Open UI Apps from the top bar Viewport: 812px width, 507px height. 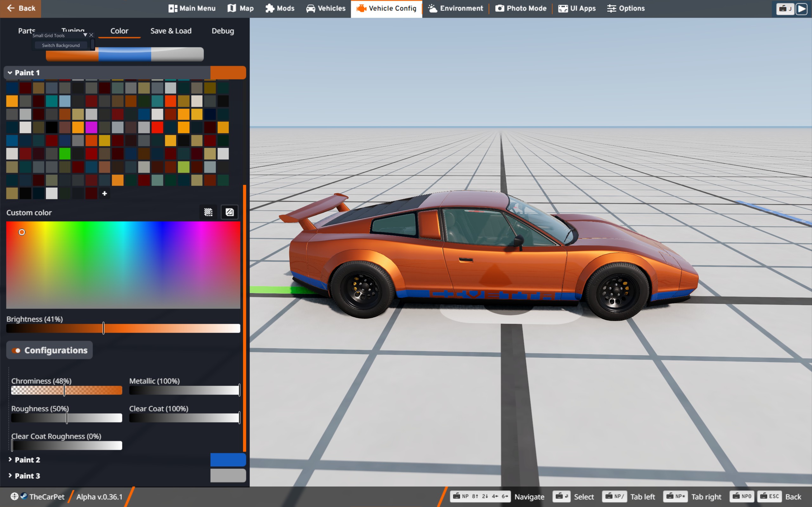pos(577,8)
